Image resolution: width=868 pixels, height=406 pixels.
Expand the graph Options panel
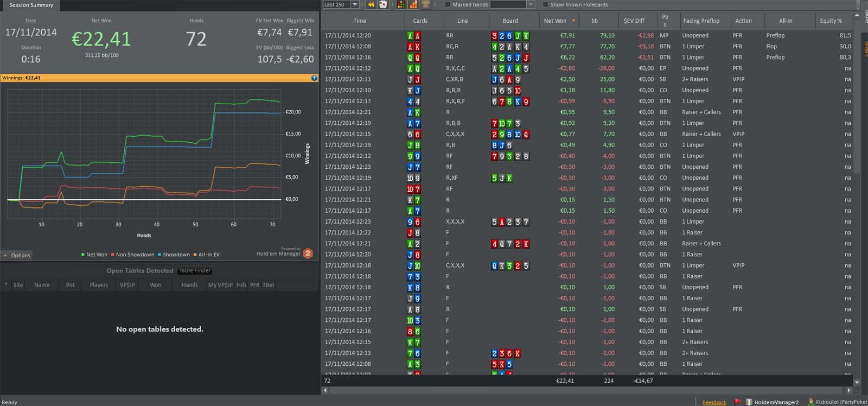pos(17,255)
